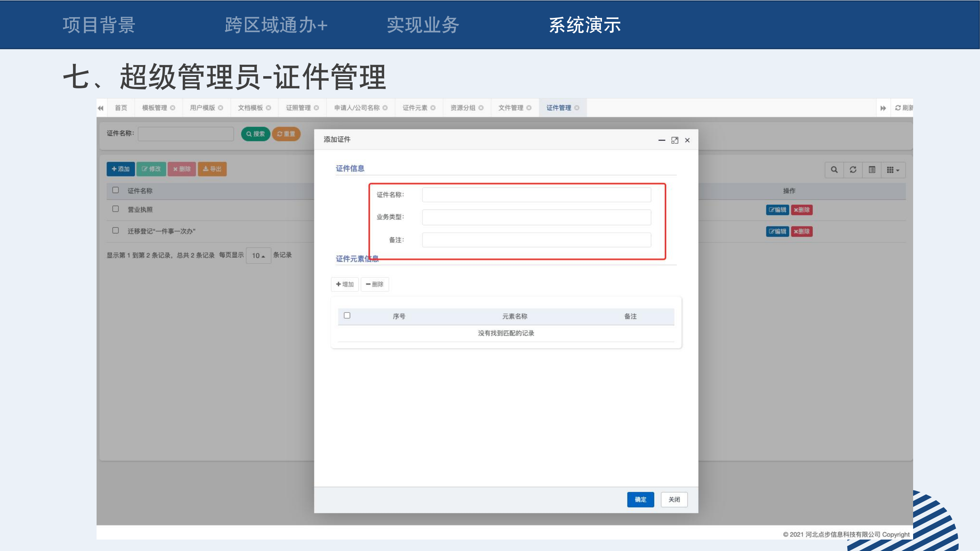Check the 营业执照 row checkbox

(116, 209)
